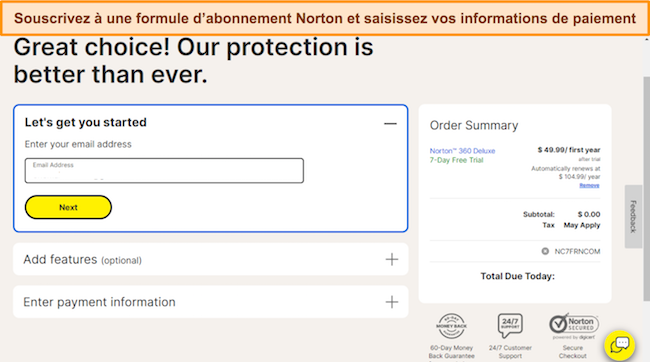Click the Next button

pos(68,207)
